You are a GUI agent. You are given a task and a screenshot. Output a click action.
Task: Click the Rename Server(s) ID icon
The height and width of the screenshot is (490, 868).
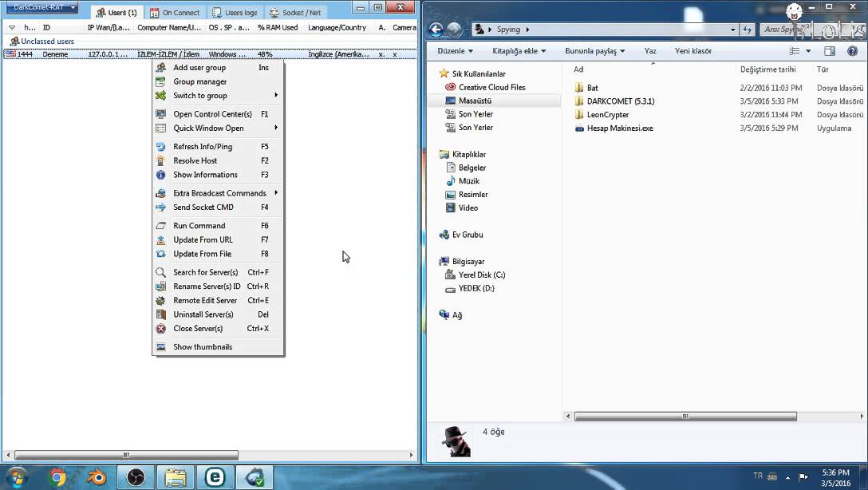tap(160, 286)
